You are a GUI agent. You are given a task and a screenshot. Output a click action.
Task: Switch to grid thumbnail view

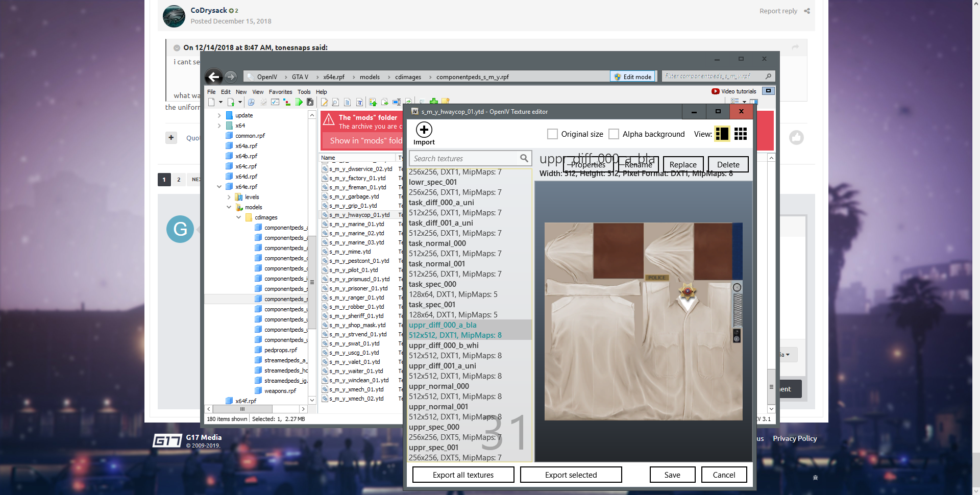[x=740, y=134]
